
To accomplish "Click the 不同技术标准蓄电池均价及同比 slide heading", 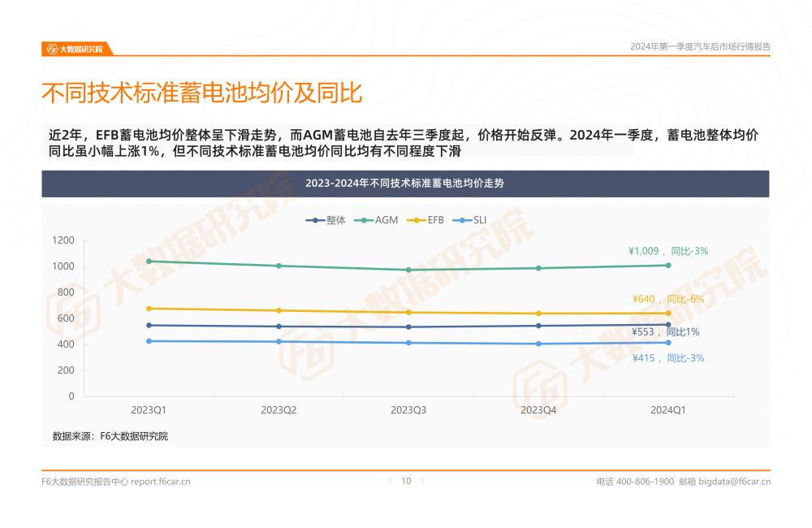I will click(201, 93).
